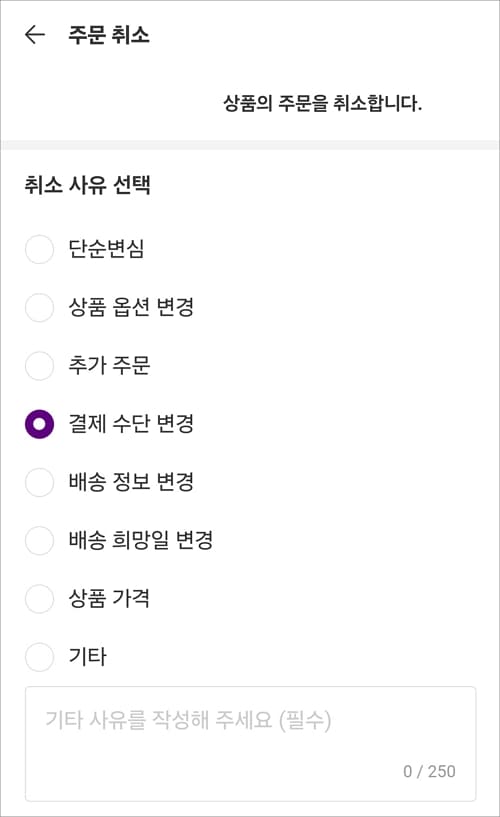Go back using the left arrow icon
Screen dimensions: 500x817
pos(35,35)
